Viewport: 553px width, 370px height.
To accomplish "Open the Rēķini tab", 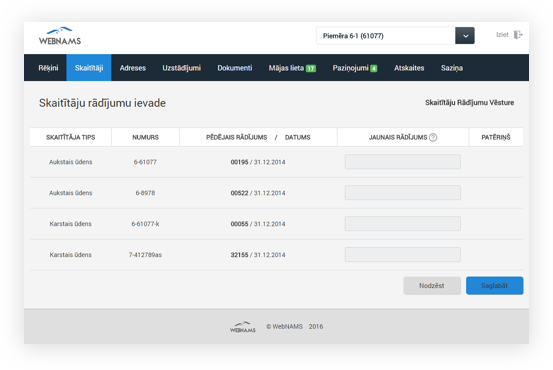I will tap(48, 68).
